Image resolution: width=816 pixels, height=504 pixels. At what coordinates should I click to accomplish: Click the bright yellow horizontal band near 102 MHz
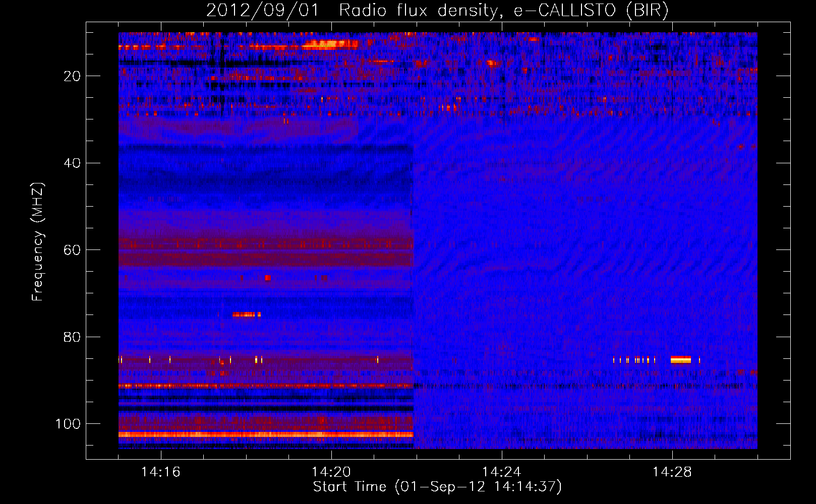tap(266, 434)
